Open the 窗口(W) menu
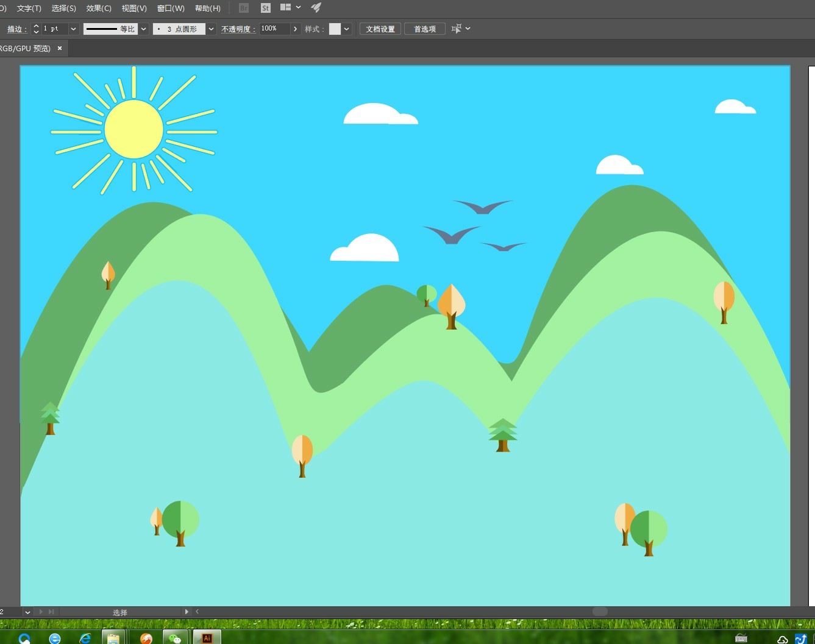 click(x=171, y=8)
